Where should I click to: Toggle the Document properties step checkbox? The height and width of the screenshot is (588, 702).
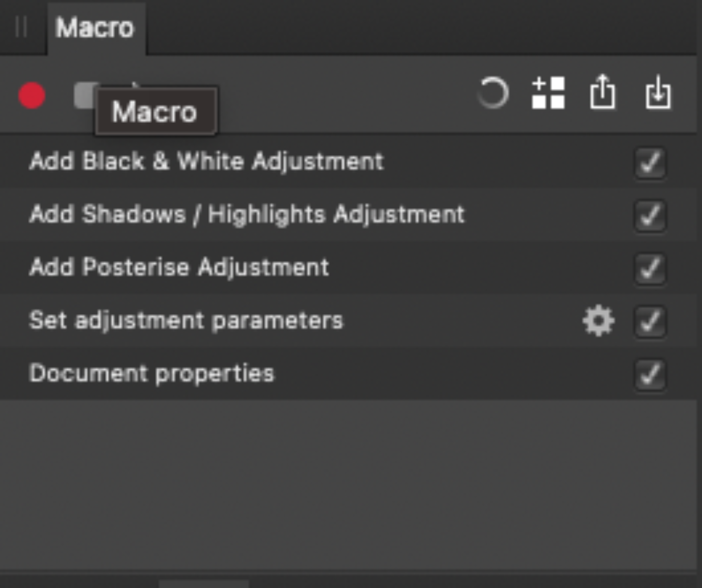[649, 373]
